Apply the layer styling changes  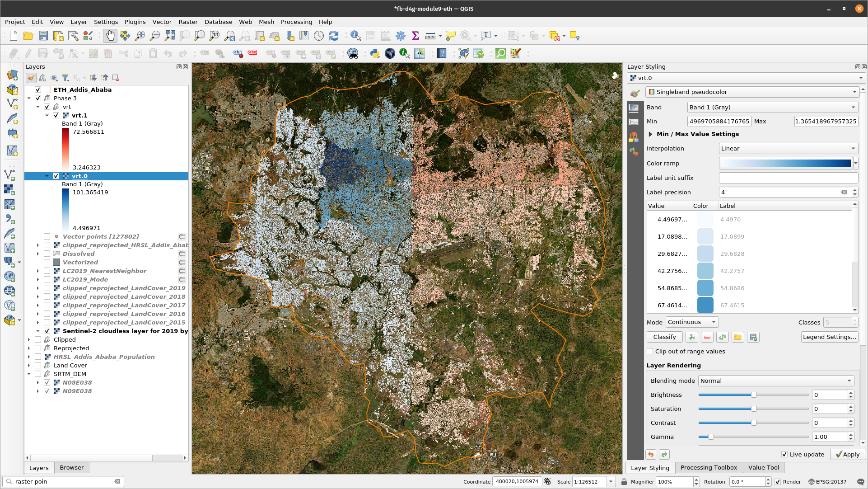click(x=848, y=455)
